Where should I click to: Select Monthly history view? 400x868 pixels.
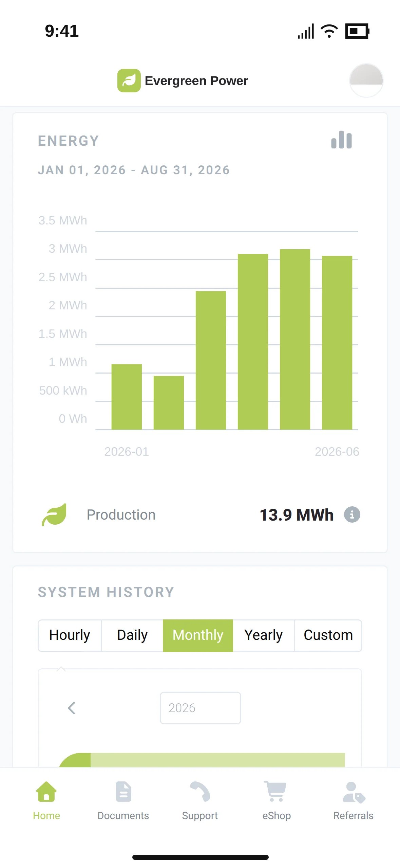(198, 635)
